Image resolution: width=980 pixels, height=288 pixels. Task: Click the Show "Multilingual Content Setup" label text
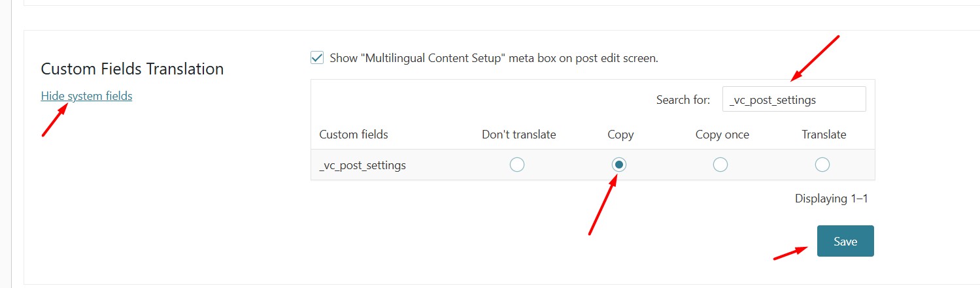coord(494,57)
